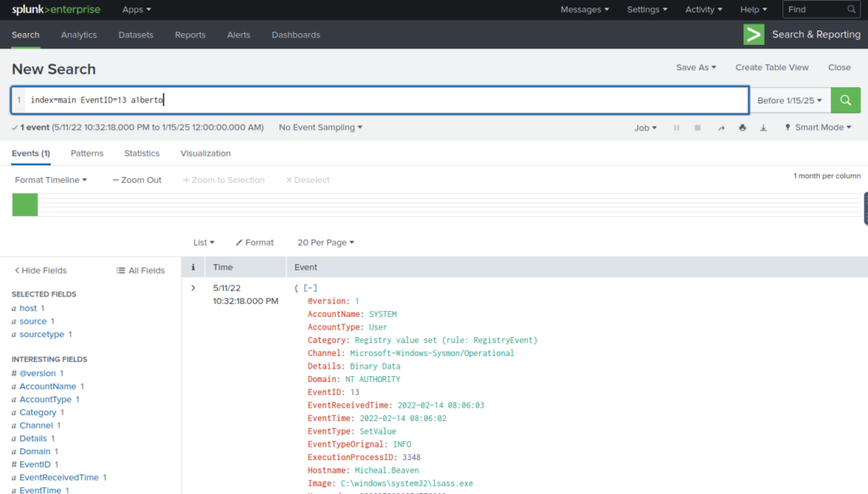Open the Help dropdown
Viewport: 868px width, 494px height.
[754, 9]
